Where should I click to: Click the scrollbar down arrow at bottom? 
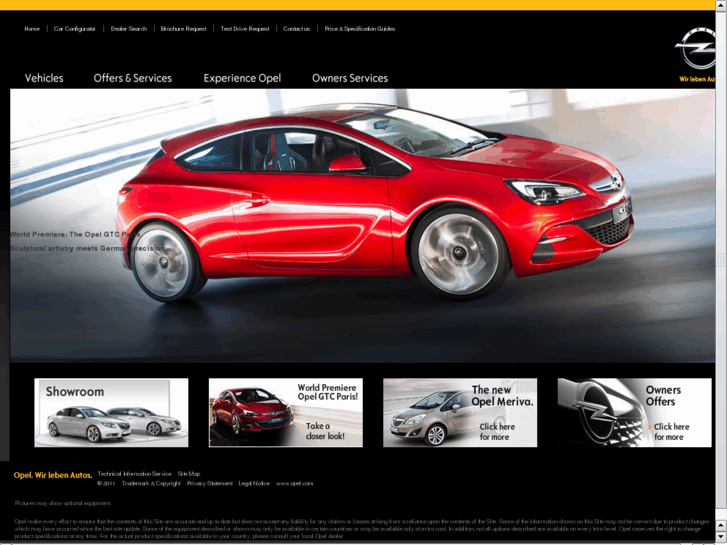pyautogui.click(x=721, y=537)
